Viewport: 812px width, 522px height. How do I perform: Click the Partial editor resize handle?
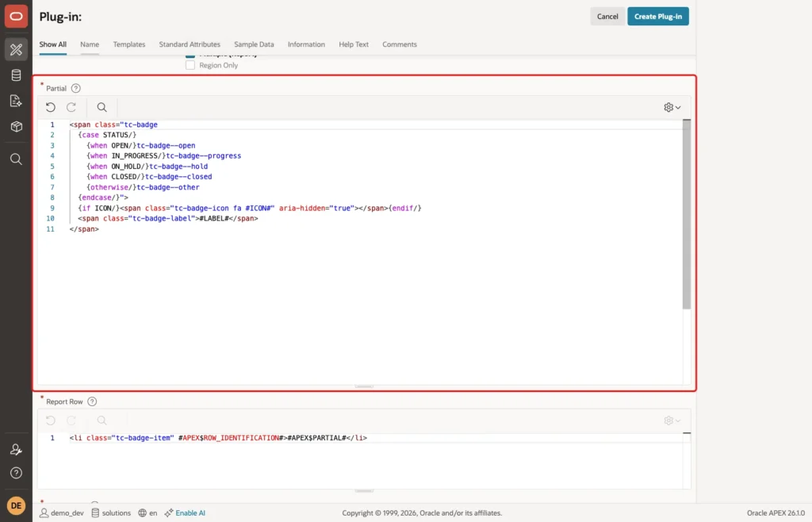point(364,386)
